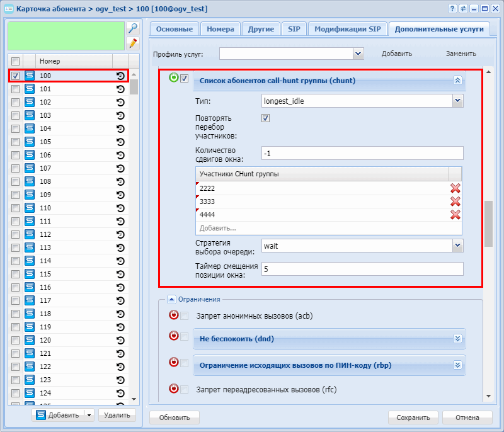Click the Удалить button
This screenshot has height=432, width=504.
(117, 415)
